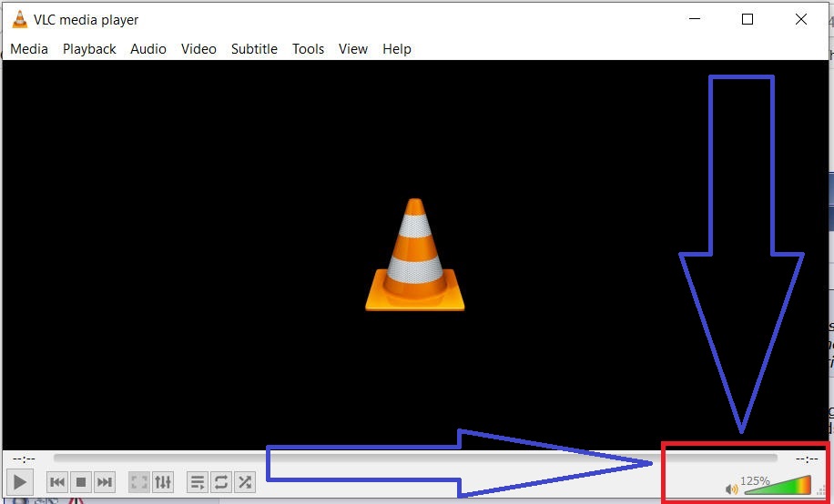This screenshot has width=834, height=504.
Task: Mute audio via speaker icon
Action: (x=732, y=489)
